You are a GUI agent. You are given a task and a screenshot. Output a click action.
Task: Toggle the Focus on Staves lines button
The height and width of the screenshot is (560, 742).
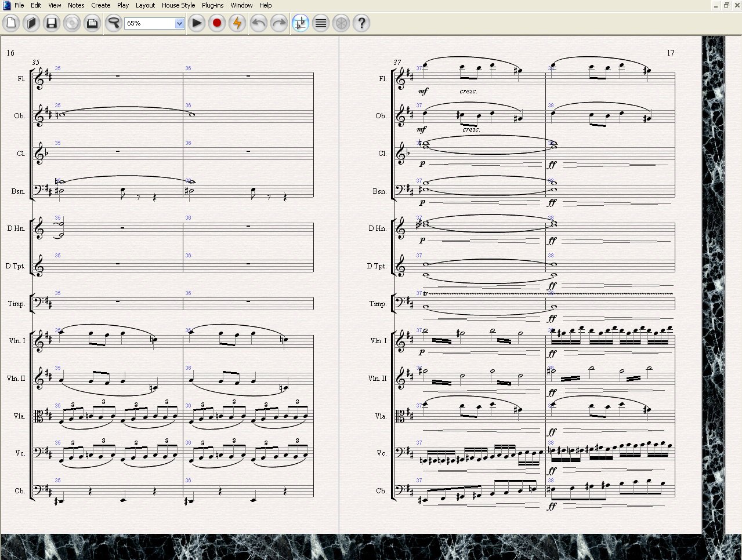(x=321, y=23)
